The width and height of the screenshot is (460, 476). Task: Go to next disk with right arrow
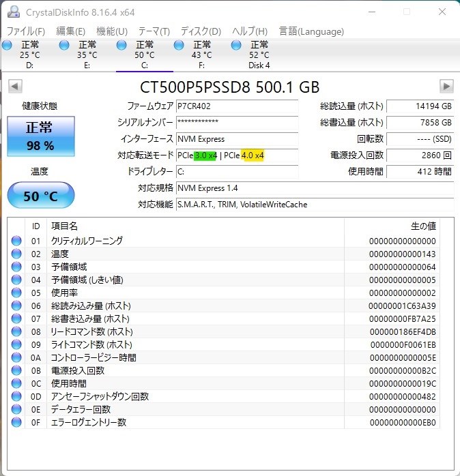[x=446, y=86]
